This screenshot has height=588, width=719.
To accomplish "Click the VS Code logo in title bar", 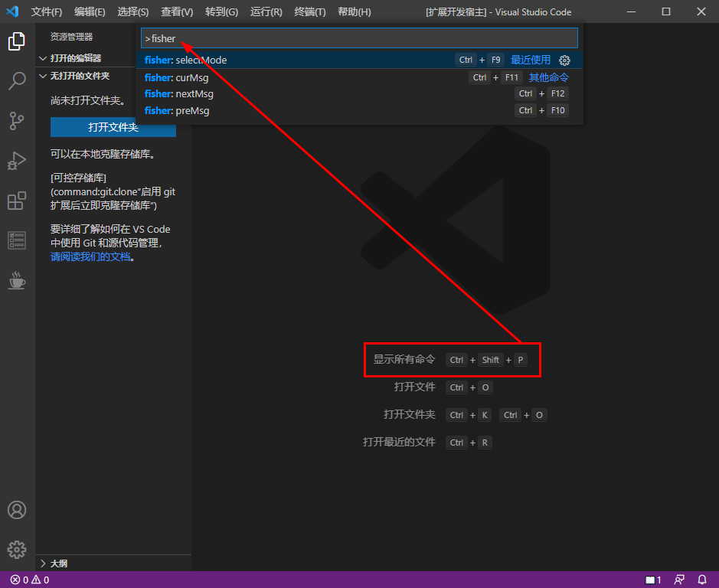I will tap(12, 11).
